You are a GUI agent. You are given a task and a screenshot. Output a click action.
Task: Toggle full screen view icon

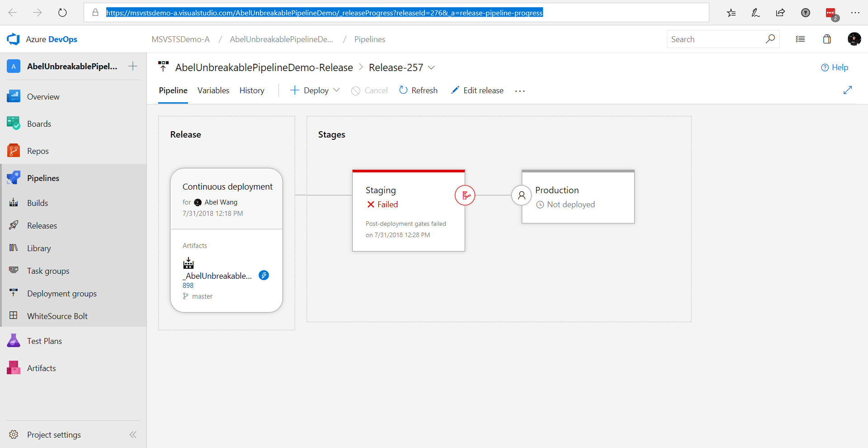[848, 90]
